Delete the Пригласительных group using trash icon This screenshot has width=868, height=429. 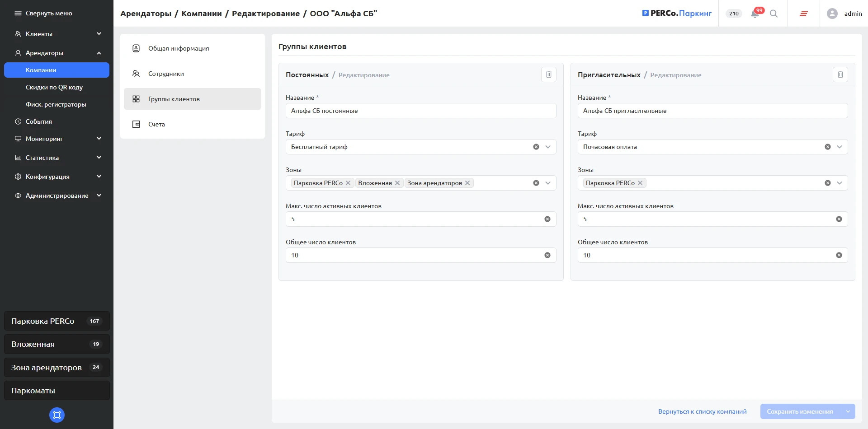tap(840, 75)
